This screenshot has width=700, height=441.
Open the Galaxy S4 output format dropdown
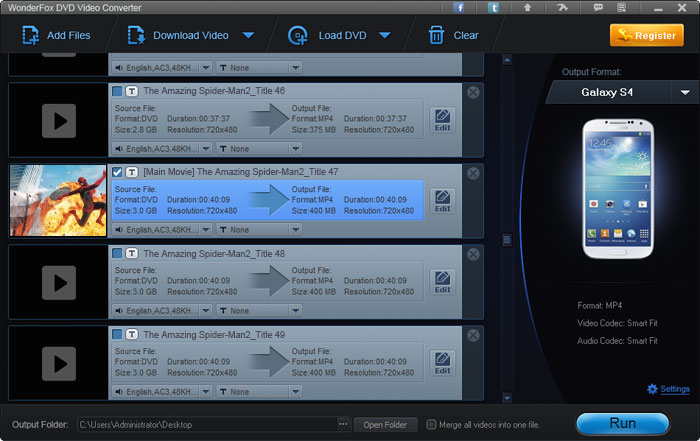pos(685,92)
